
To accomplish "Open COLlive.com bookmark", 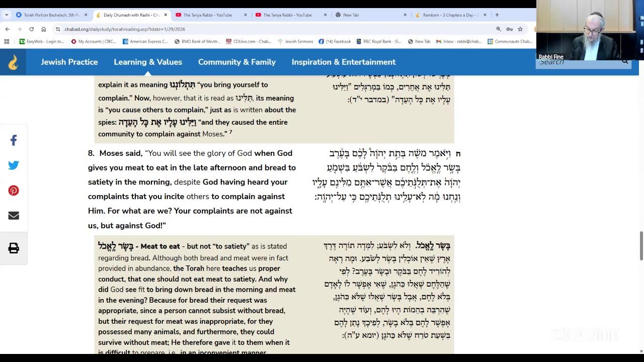I will tap(249, 41).
